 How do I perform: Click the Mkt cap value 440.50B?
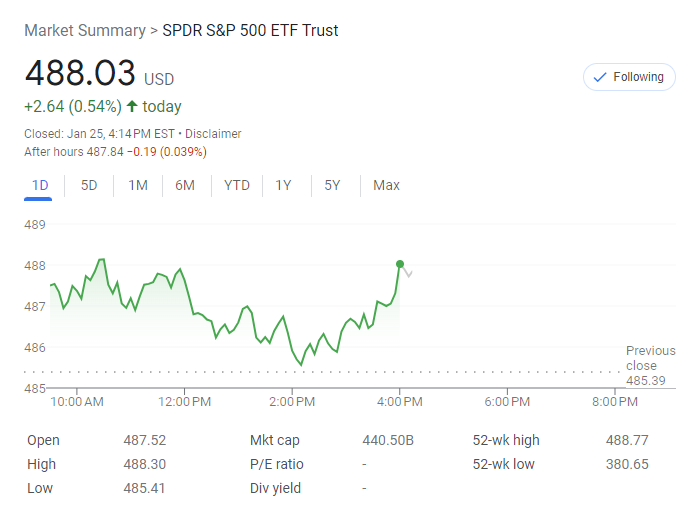388,440
